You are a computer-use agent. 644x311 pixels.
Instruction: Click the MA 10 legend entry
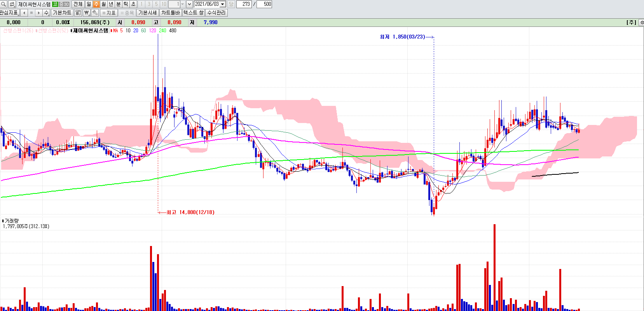(x=128, y=30)
